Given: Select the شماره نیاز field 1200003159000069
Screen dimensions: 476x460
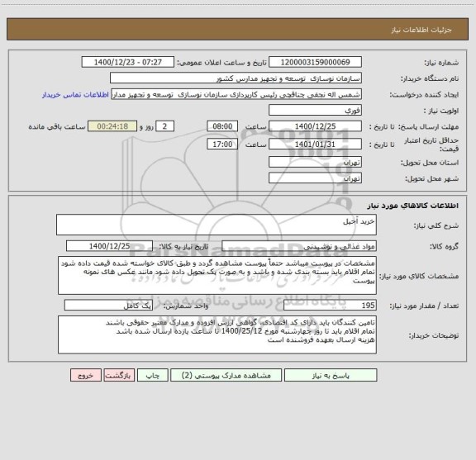Looking at the screenshot, I should click(x=315, y=62).
